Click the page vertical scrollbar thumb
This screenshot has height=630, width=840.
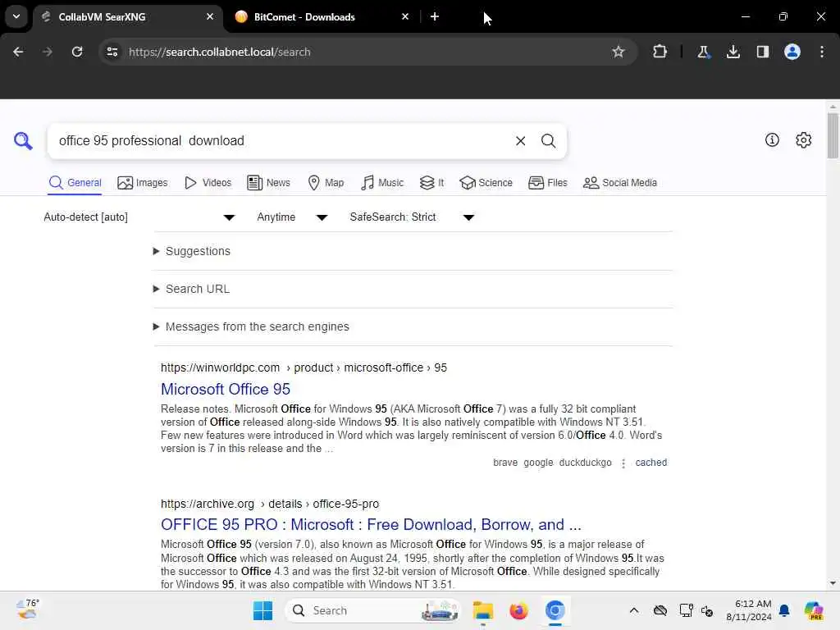833,135
